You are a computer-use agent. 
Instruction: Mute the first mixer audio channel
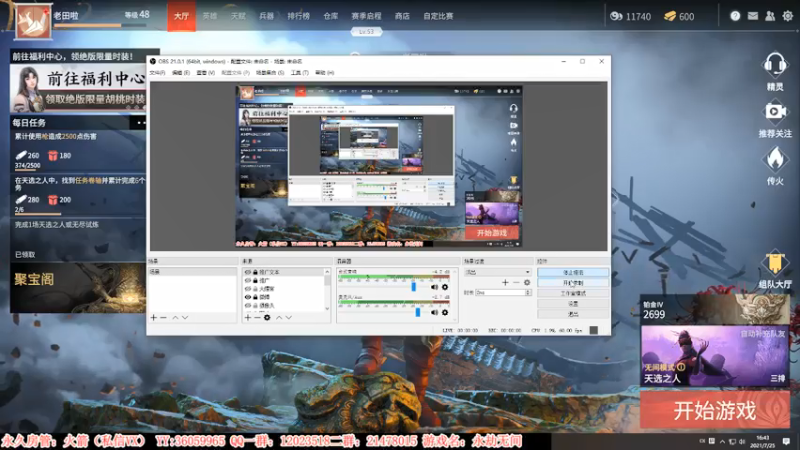click(434, 287)
